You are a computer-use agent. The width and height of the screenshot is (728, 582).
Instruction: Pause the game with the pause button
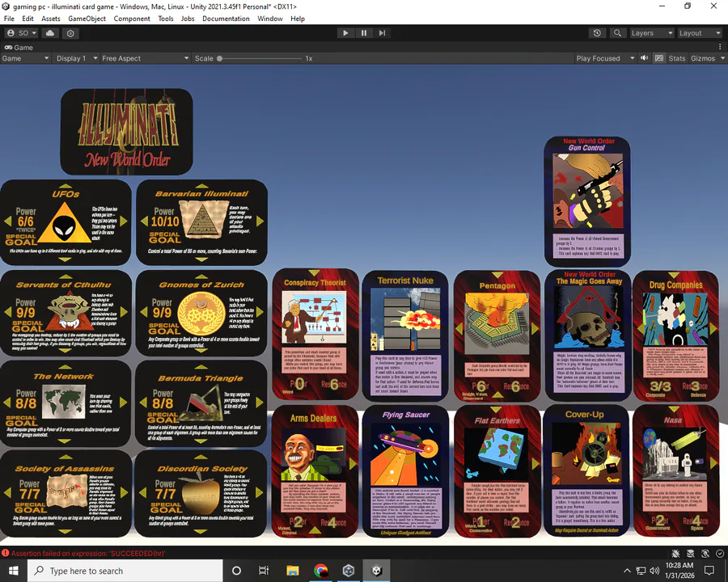364,33
